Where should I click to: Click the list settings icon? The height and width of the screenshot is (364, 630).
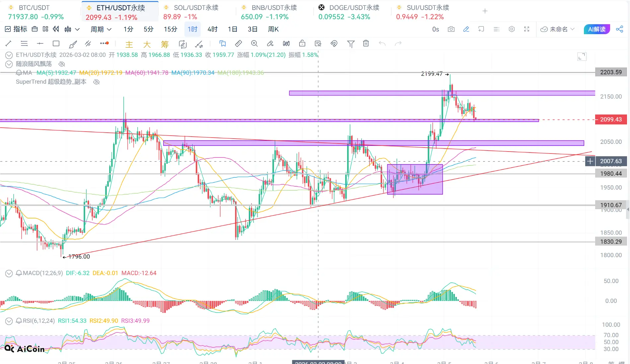click(497, 29)
